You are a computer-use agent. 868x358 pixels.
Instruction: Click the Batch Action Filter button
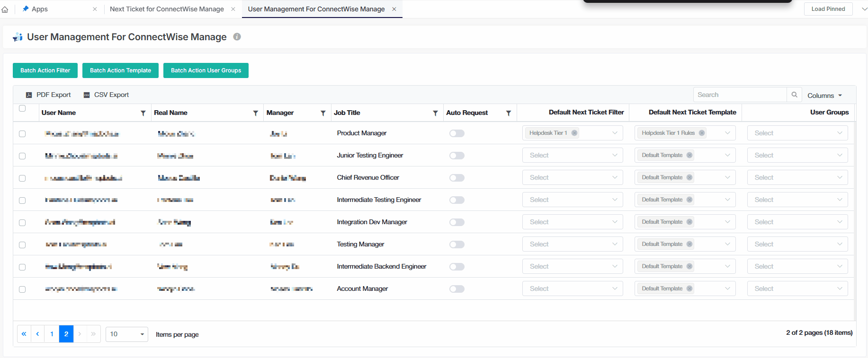pos(45,70)
